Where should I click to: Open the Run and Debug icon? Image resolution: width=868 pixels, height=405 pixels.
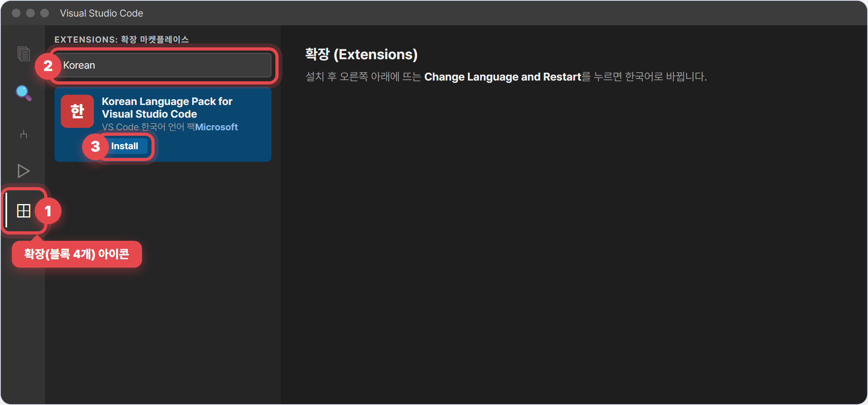pyautogui.click(x=24, y=171)
